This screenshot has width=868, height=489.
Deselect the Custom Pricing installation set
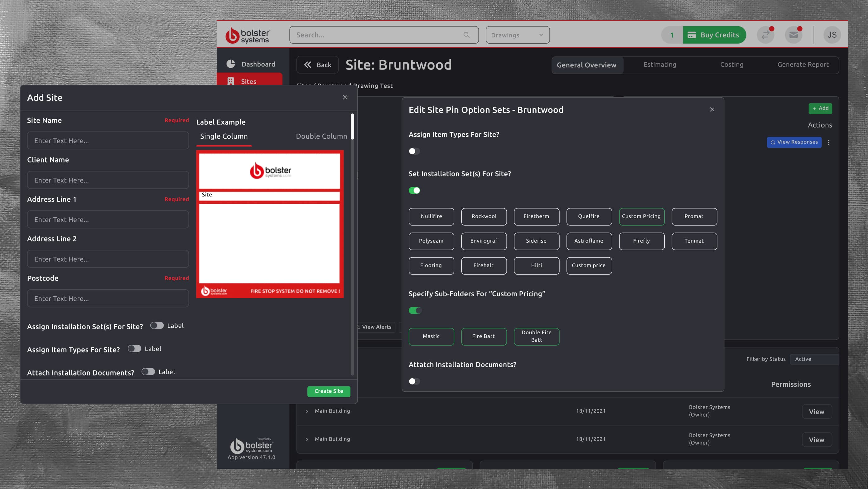point(642,216)
